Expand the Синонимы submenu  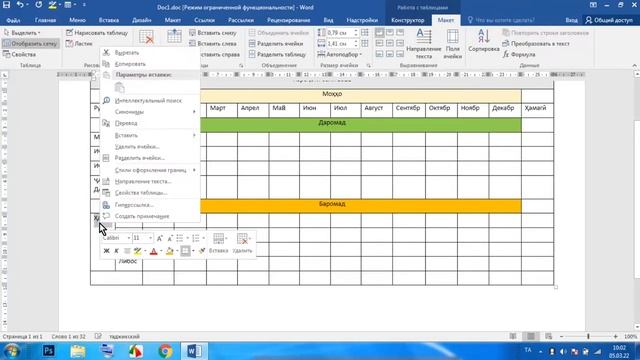tap(149, 112)
